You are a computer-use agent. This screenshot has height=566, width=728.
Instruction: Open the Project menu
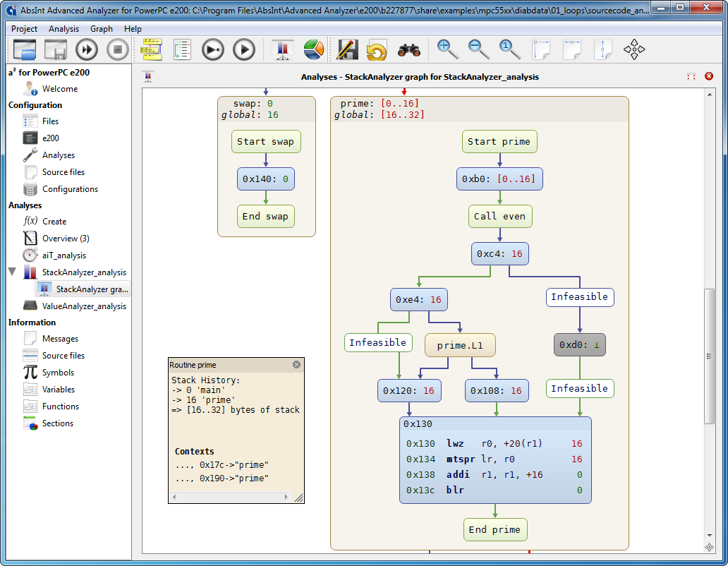tap(24, 29)
